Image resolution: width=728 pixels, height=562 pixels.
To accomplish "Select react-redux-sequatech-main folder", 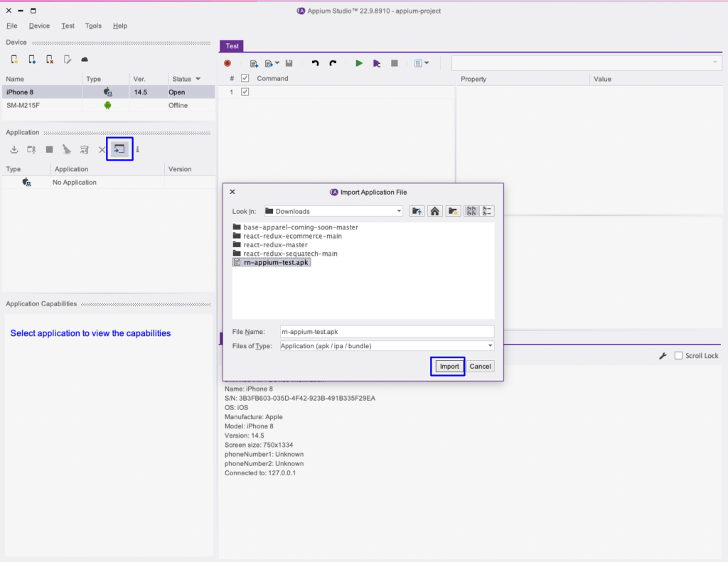I will point(285,254).
